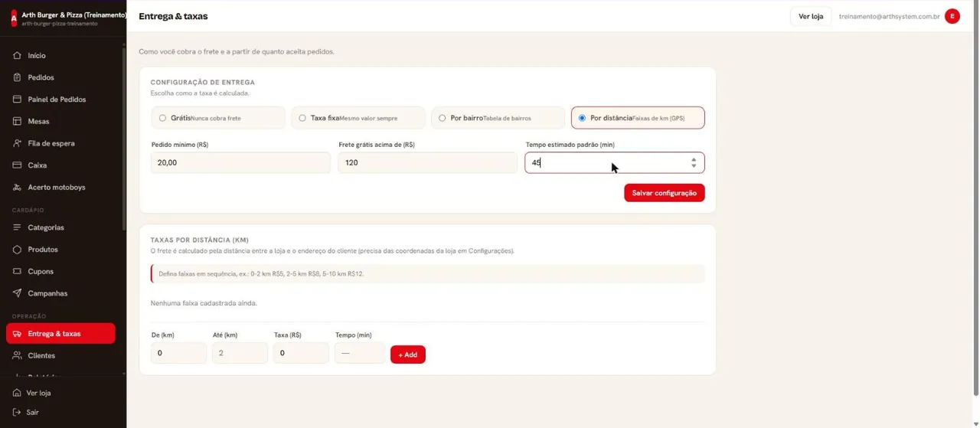The image size is (980, 428).
Task: Click the Clientes people icon
Action: point(17,355)
